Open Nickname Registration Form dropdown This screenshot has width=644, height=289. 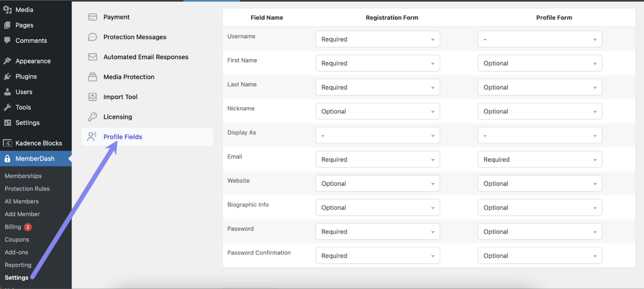(378, 111)
